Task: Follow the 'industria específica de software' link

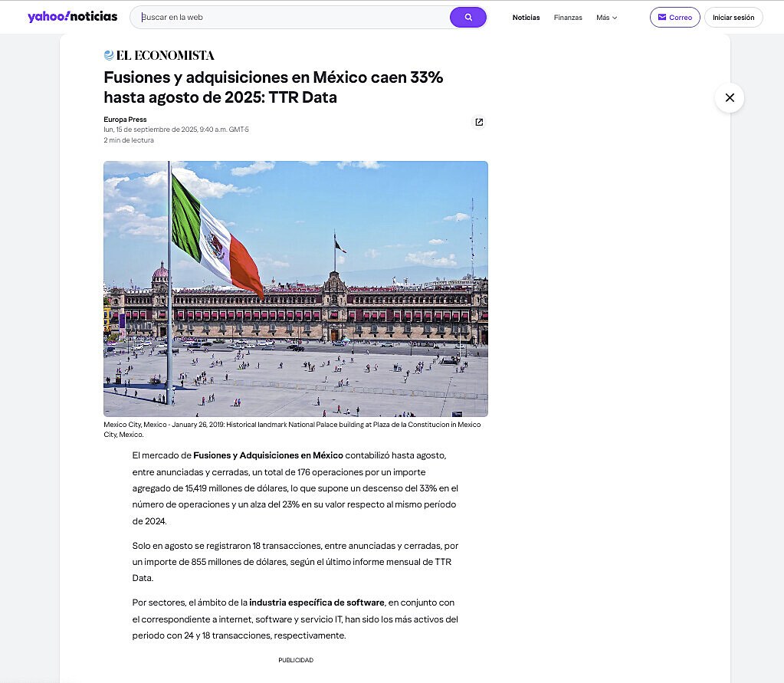Action: tap(317, 603)
